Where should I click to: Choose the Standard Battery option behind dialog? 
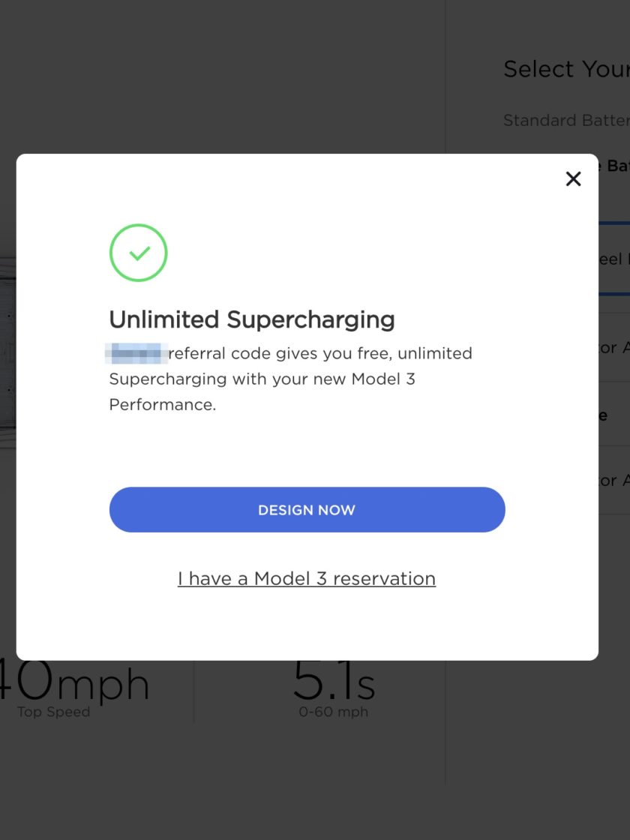click(x=566, y=120)
